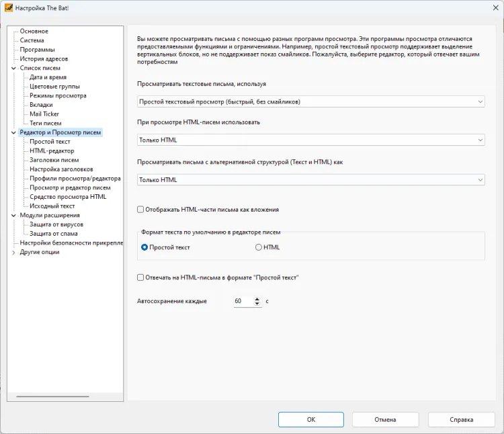Image resolution: width=504 pixels, height=434 pixels.
Task: Select Основное in settings tree
Action: [34, 31]
